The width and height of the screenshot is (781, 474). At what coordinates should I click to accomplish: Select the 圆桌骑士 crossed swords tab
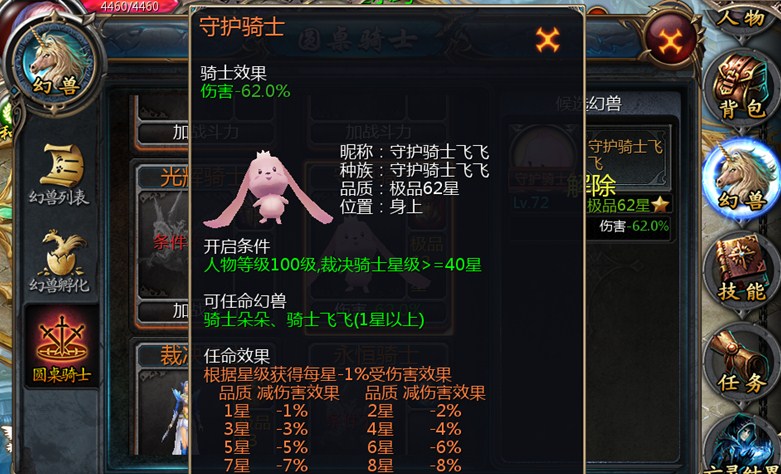tap(61, 347)
